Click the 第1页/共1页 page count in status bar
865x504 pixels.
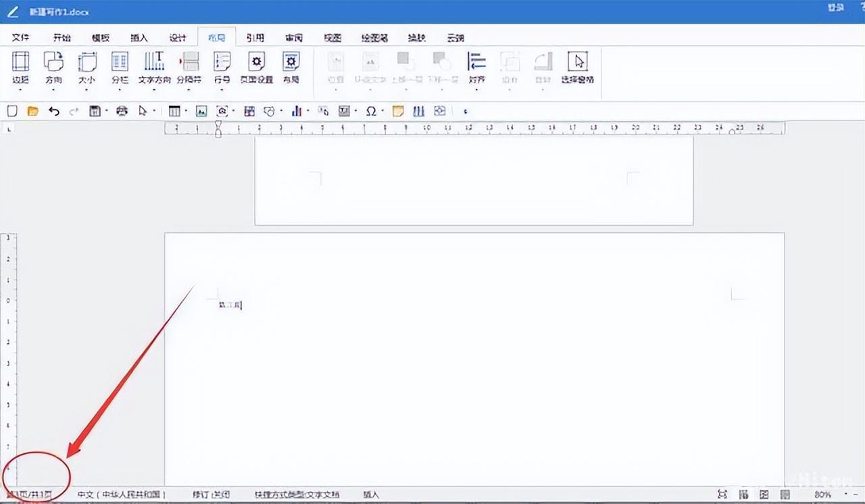(x=29, y=495)
